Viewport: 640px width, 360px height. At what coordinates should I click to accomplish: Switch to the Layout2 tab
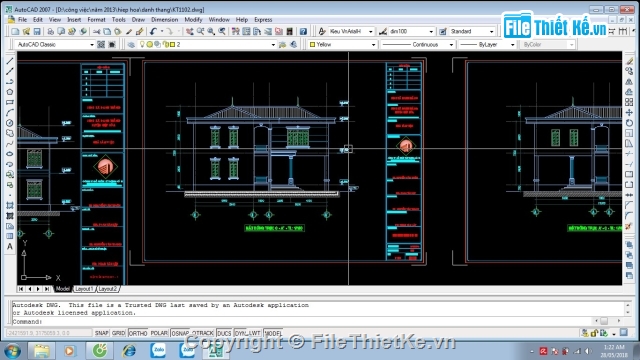point(108,289)
